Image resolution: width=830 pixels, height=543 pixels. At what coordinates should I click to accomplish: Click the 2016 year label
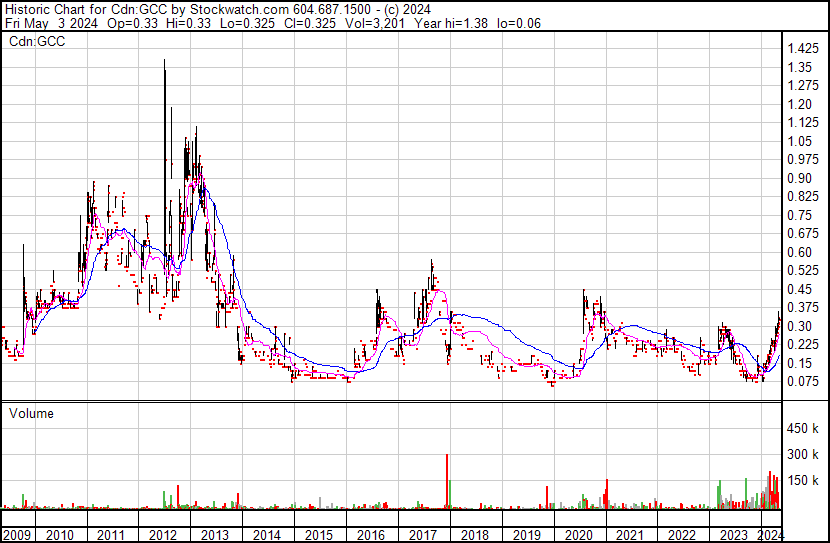tap(371, 535)
